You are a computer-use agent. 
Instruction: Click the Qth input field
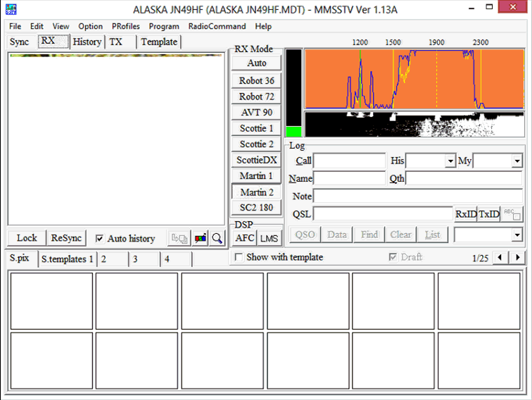[x=464, y=178]
